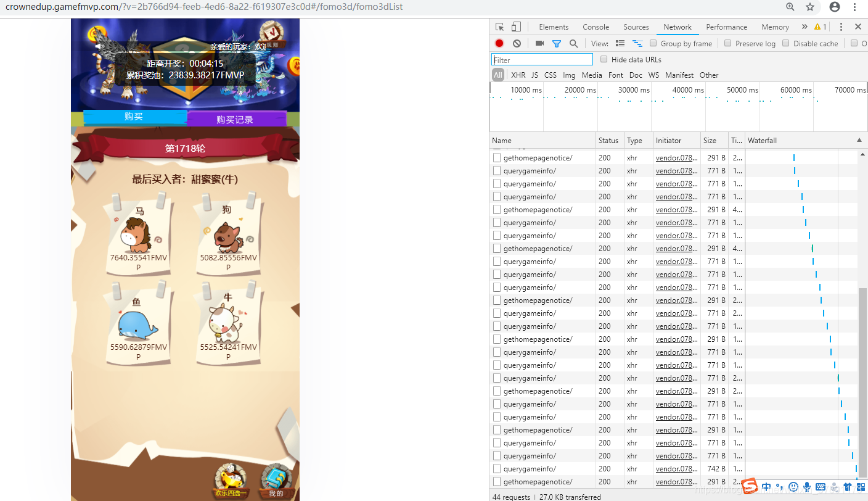The height and width of the screenshot is (501, 868).
Task: Open the Sogou emoji smiley icon
Action: point(793,487)
